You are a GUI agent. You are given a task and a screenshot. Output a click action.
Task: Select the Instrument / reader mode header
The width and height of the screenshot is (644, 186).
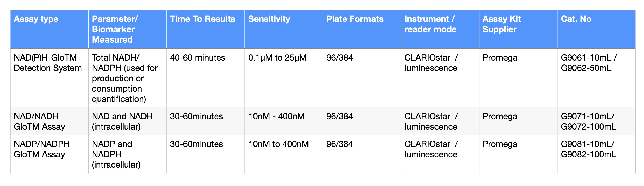(x=430, y=24)
